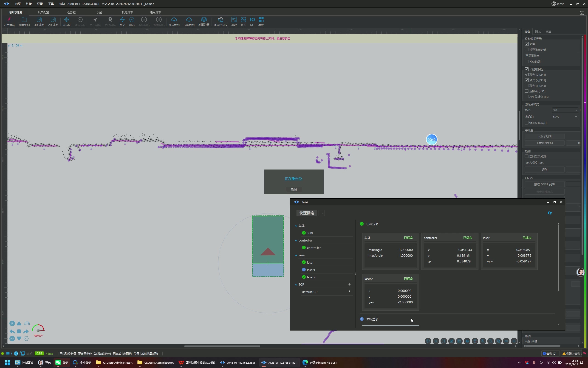Screen dimensions: 588x368
Task: Start 3D 建图 mapping
Action: point(39,21)
